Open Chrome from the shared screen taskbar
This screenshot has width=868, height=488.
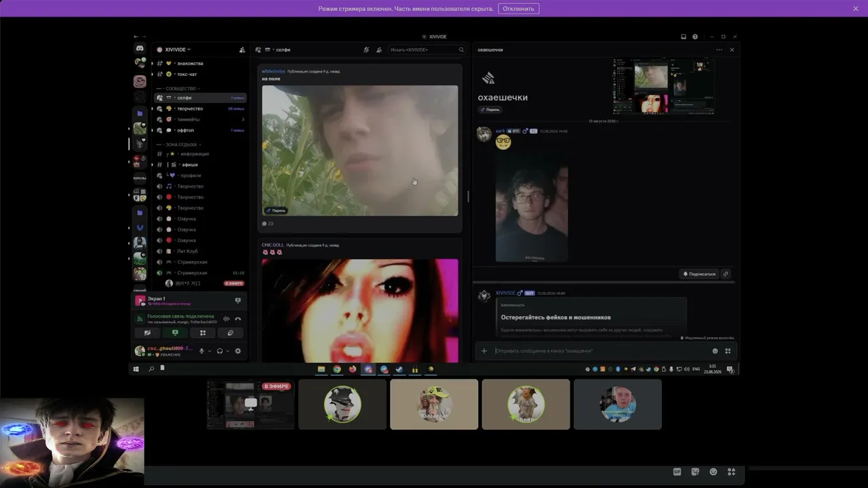click(x=337, y=369)
